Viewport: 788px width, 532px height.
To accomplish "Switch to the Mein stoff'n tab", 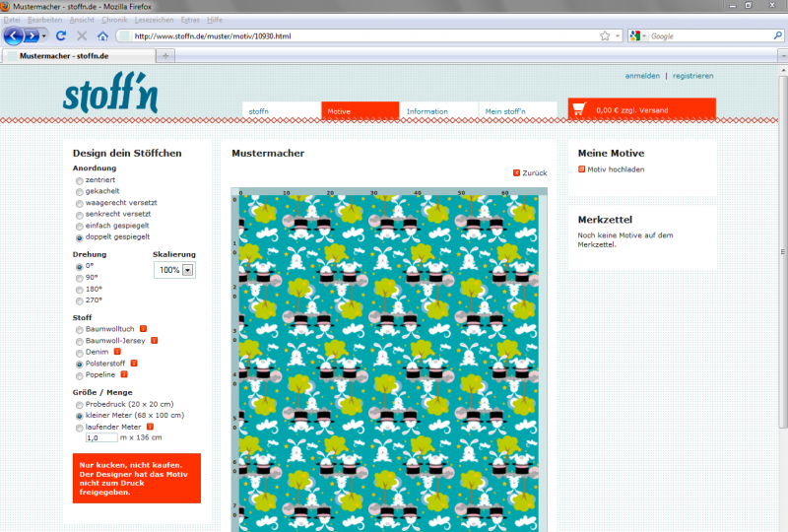I will click(x=518, y=110).
